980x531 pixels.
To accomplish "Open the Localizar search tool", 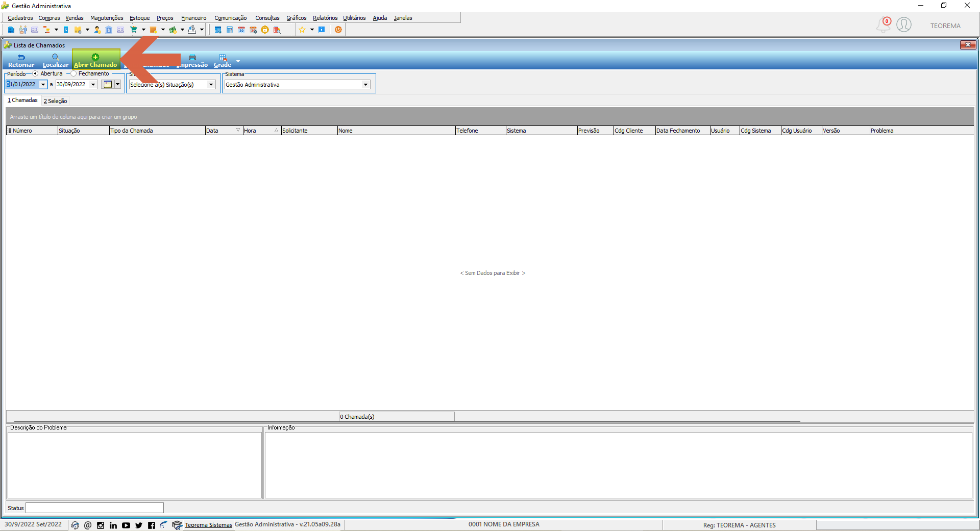I will click(x=55, y=61).
